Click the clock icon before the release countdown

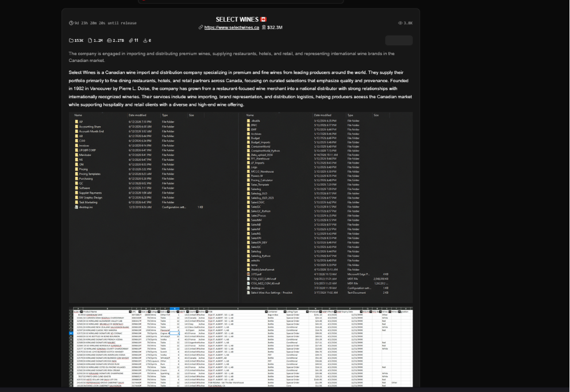71,23
